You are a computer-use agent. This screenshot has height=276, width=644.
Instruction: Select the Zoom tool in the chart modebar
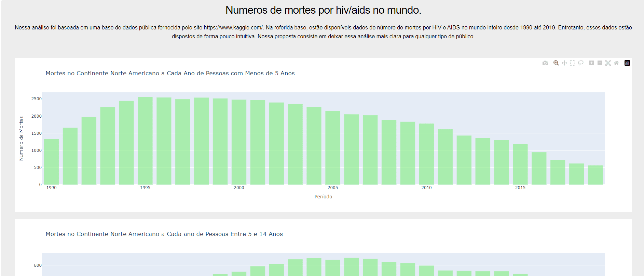pyautogui.click(x=556, y=63)
